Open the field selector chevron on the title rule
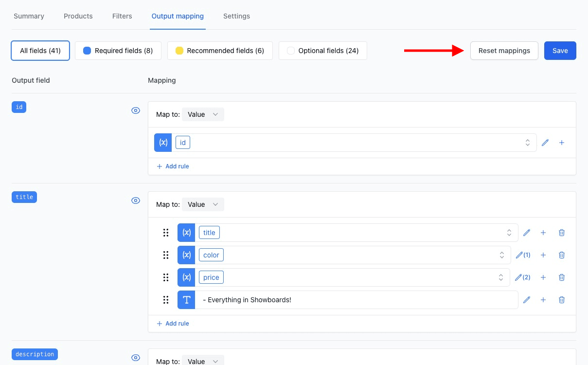Screen dimensions: 588x365 [x=509, y=233]
